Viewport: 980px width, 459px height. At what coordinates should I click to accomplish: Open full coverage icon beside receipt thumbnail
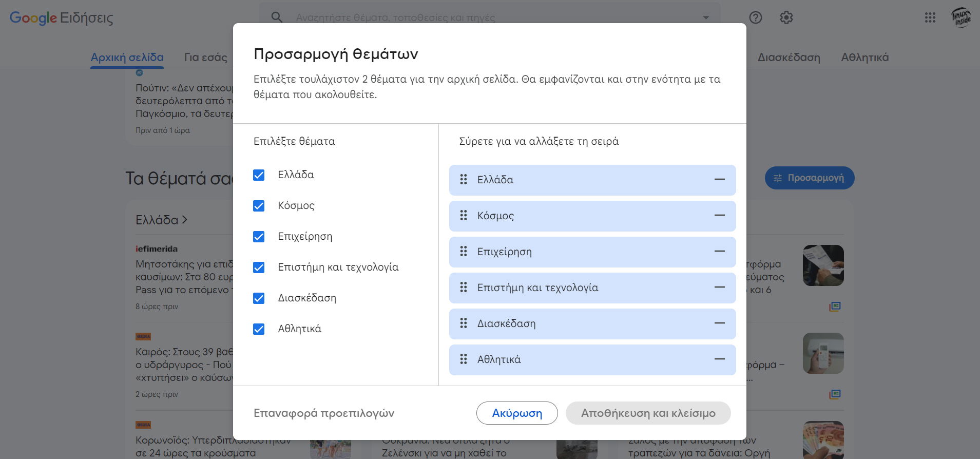tap(835, 307)
